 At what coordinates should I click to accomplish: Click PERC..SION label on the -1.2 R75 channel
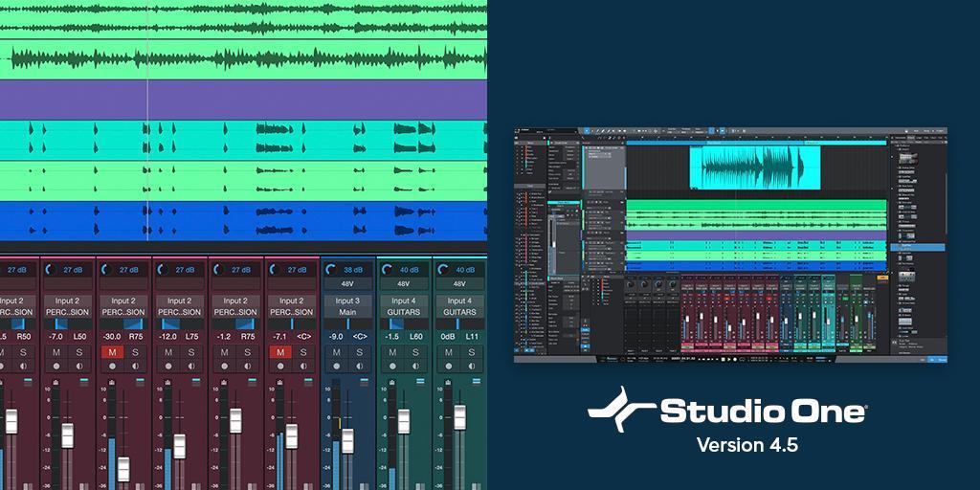coord(235,312)
